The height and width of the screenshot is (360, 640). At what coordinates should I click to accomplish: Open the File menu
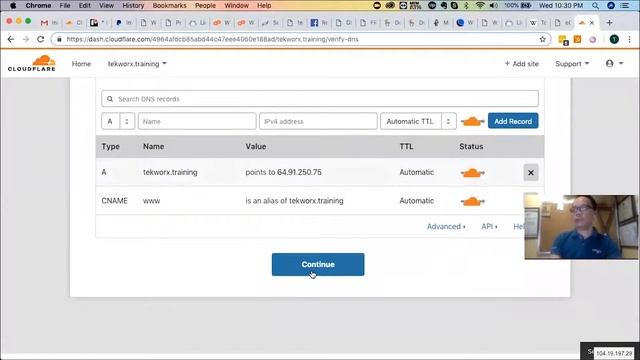(x=65, y=5)
